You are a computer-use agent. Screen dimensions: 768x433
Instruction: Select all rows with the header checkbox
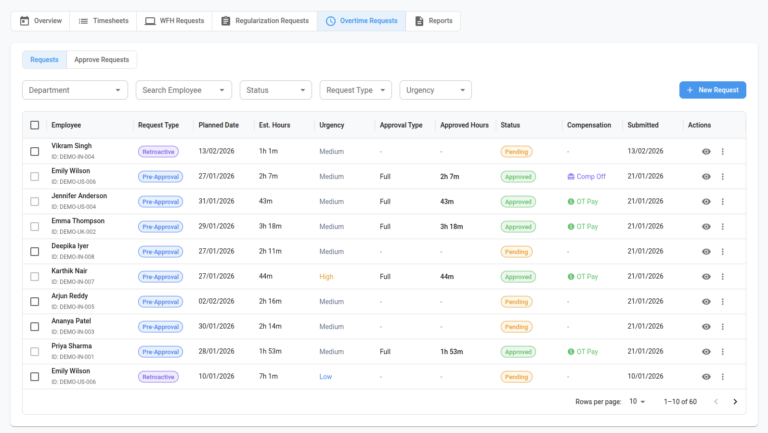pyautogui.click(x=35, y=125)
